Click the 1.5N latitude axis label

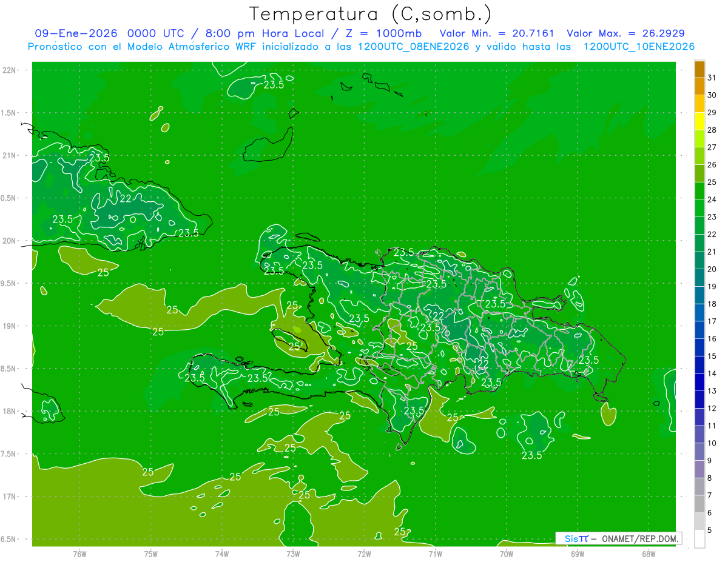pos(9,113)
